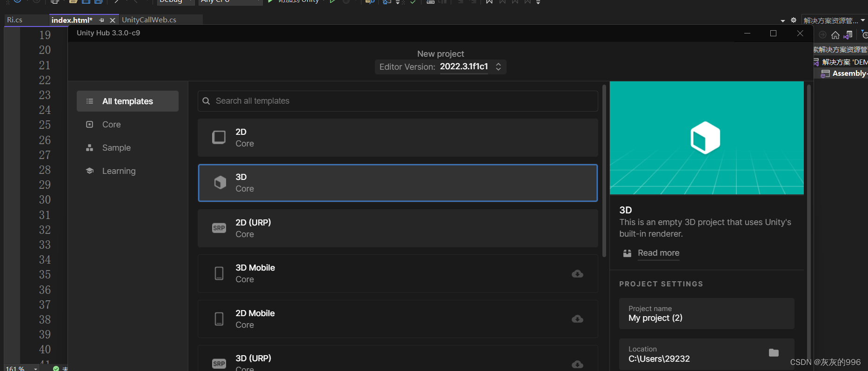Open the Core templates category
Image resolution: width=868 pixels, height=371 pixels.
pos(127,125)
